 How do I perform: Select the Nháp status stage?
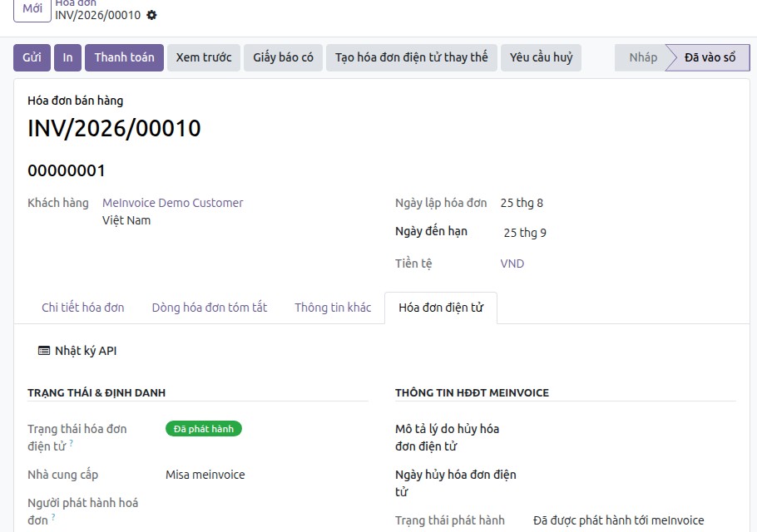[x=642, y=57]
